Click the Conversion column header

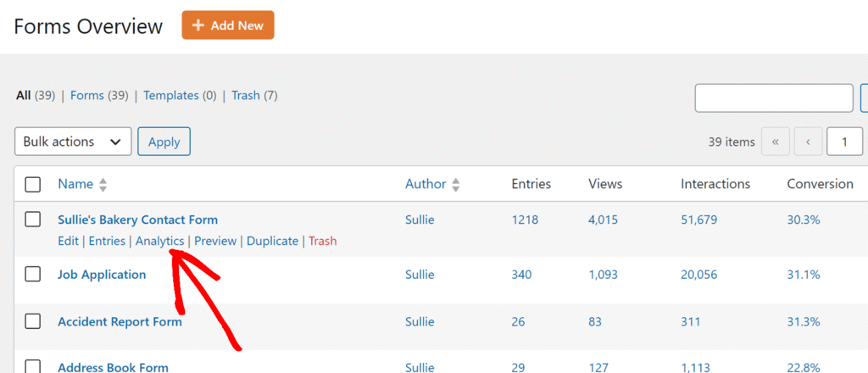pos(821,184)
